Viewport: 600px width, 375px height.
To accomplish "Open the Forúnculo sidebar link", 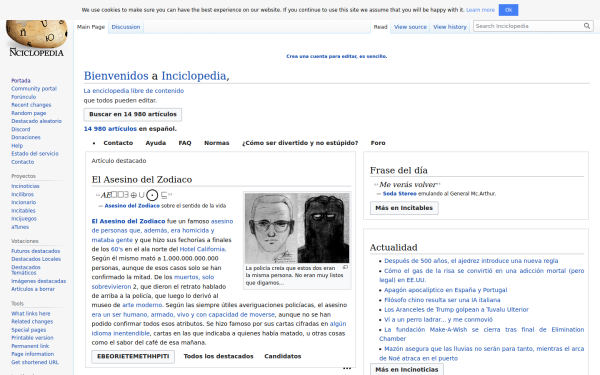I will tap(24, 97).
